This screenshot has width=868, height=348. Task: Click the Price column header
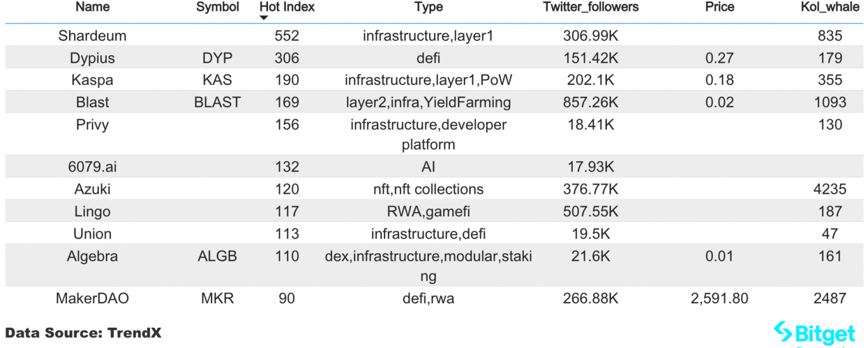point(720,8)
